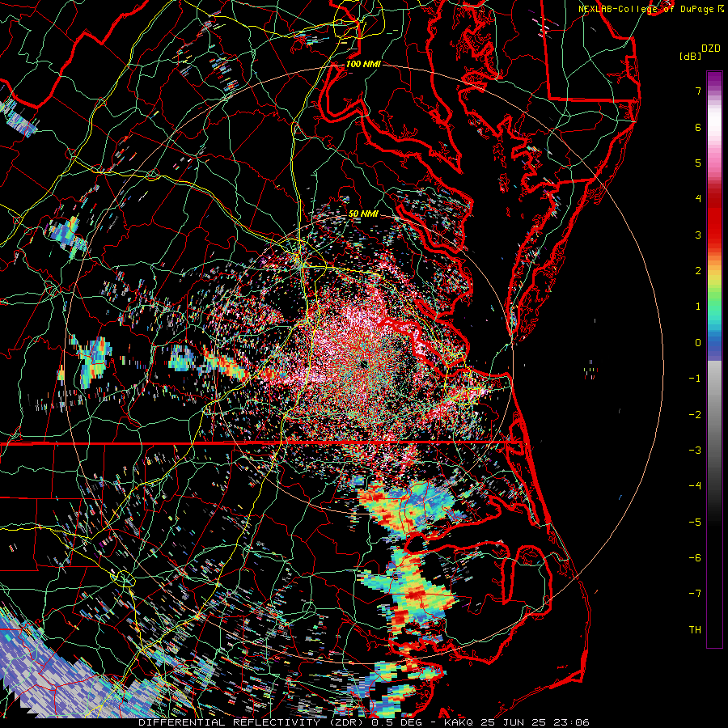Select the positive "1" scale value
728x728 pixels.
[x=698, y=307]
